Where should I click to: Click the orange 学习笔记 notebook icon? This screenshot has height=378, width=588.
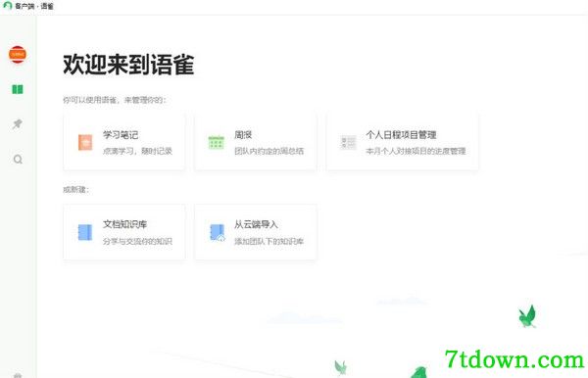coord(85,142)
